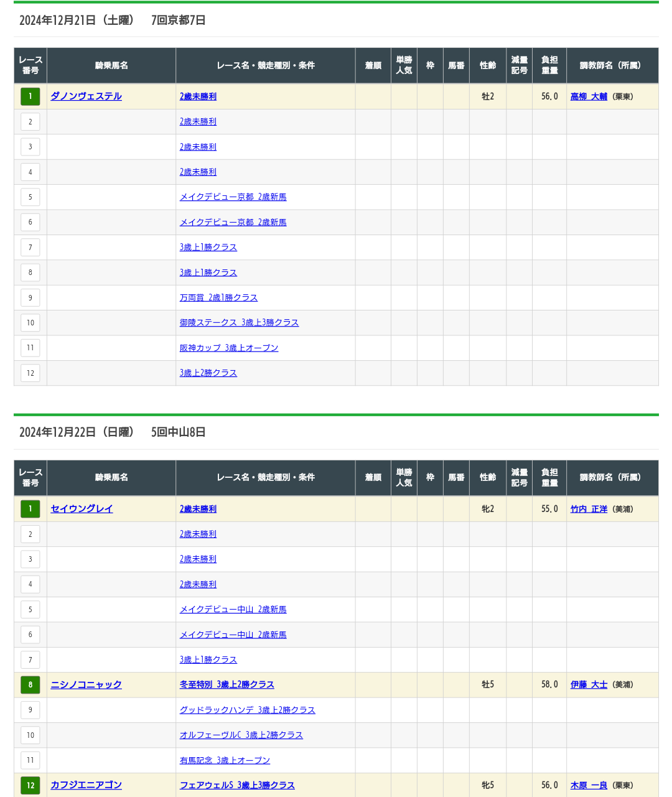The width and height of the screenshot is (672, 797).
Task: Click race number 10 badge beside 御陵ステークス
Action: tap(30, 322)
